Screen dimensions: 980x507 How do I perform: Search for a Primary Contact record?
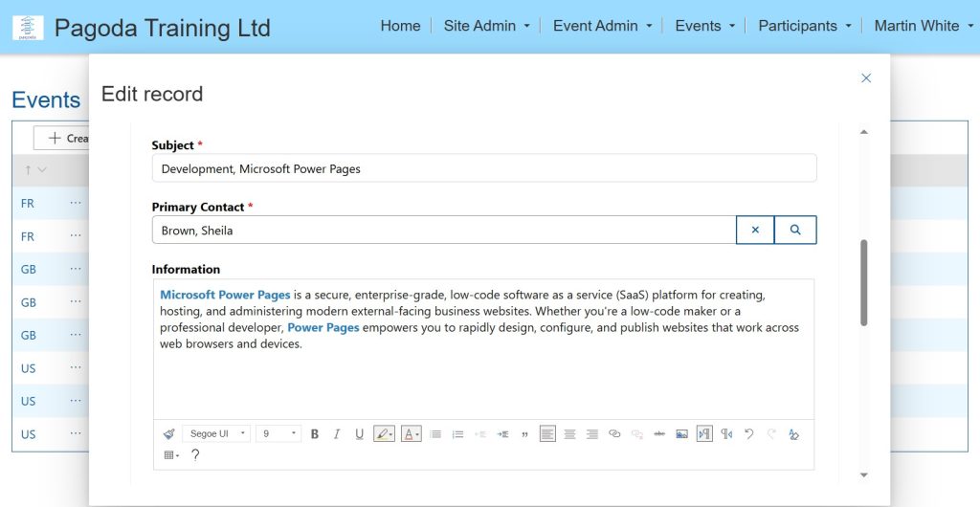point(795,230)
